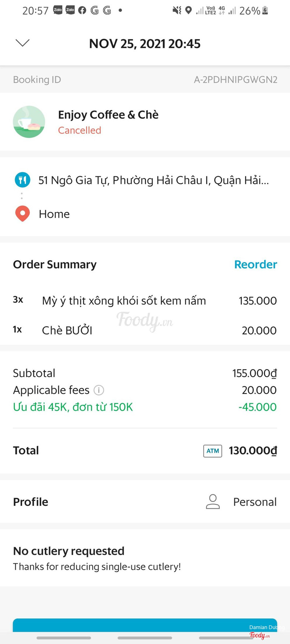Tap the Applicable fees info icon
The height and width of the screenshot is (644, 290).
[99, 390]
